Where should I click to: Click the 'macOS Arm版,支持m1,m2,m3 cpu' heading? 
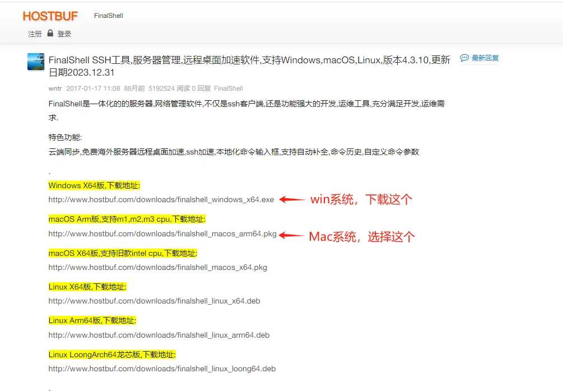pos(127,219)
